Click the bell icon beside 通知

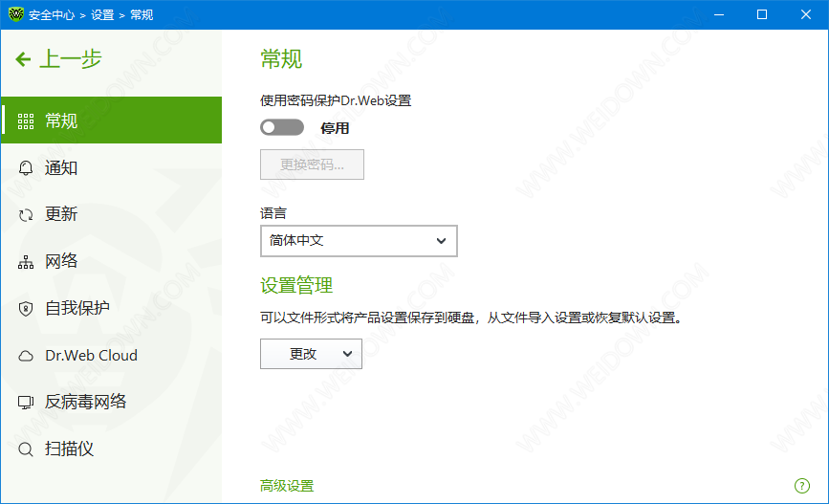(x=26, y=168)
